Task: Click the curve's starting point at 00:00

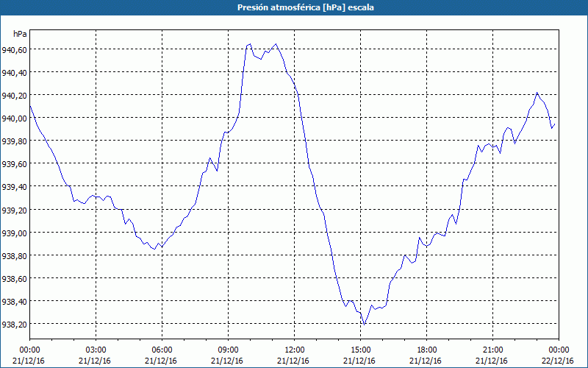Action: pyautogui.click(x=30, y=106)
